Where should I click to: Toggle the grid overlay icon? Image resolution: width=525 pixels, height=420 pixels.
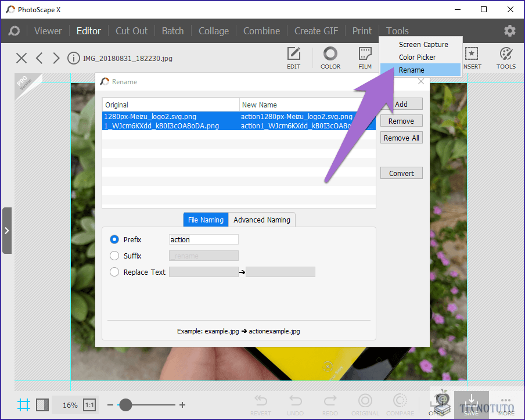[x=24, y=405]
